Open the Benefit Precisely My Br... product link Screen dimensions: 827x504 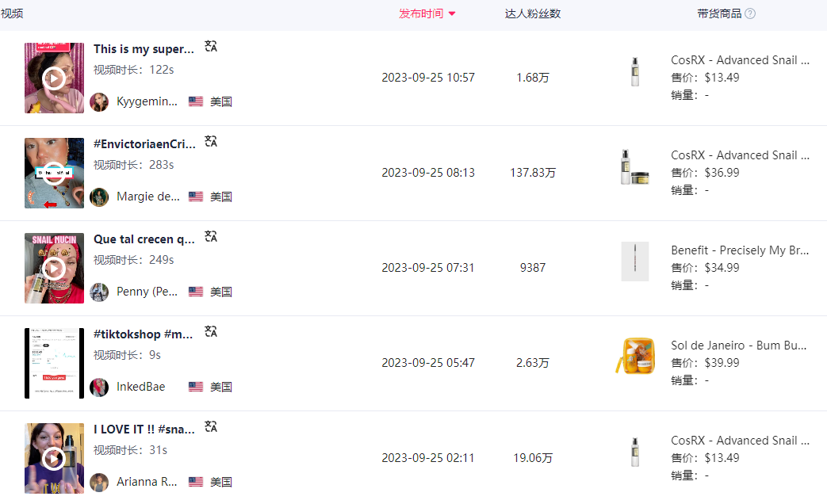740,250
